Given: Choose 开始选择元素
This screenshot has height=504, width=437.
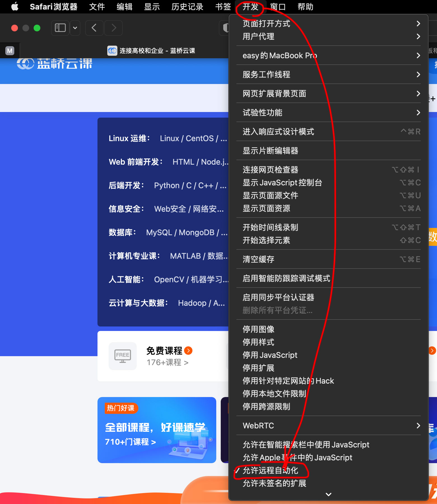Looking at the screenshot, I should pyautogui.click(x=329, y=240).
